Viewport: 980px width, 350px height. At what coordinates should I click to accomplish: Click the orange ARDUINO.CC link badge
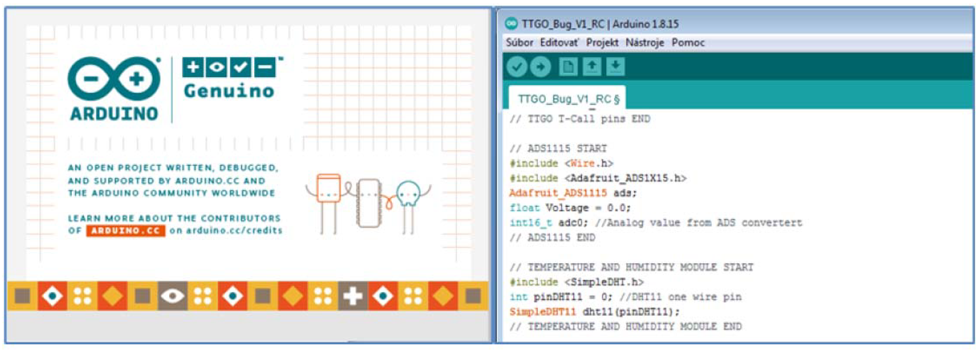125,231
